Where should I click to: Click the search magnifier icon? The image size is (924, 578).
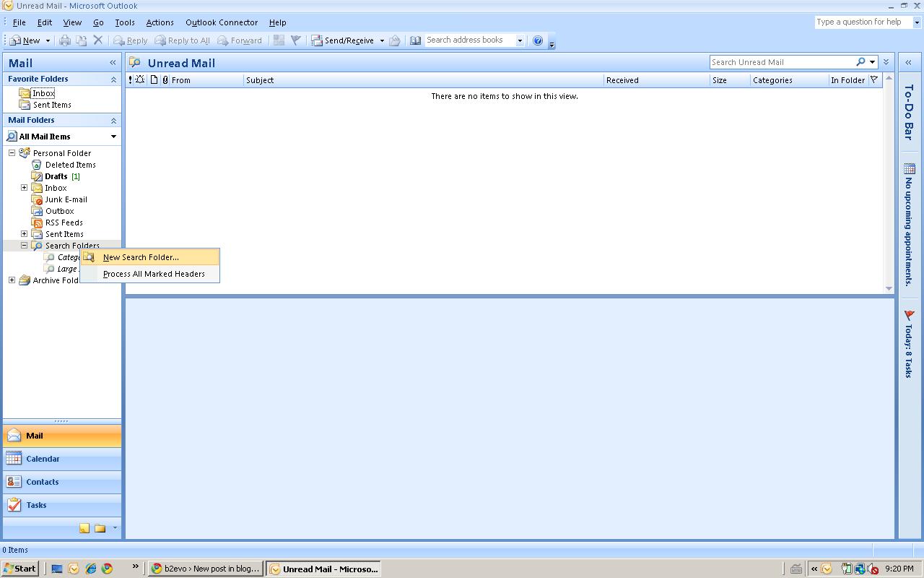[860, 62]
